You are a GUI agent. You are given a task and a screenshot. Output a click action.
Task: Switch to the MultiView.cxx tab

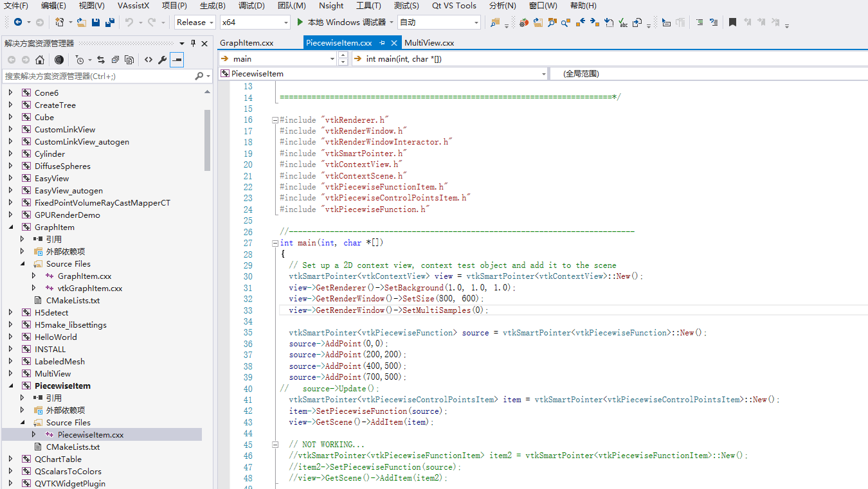tap(429, 43)
